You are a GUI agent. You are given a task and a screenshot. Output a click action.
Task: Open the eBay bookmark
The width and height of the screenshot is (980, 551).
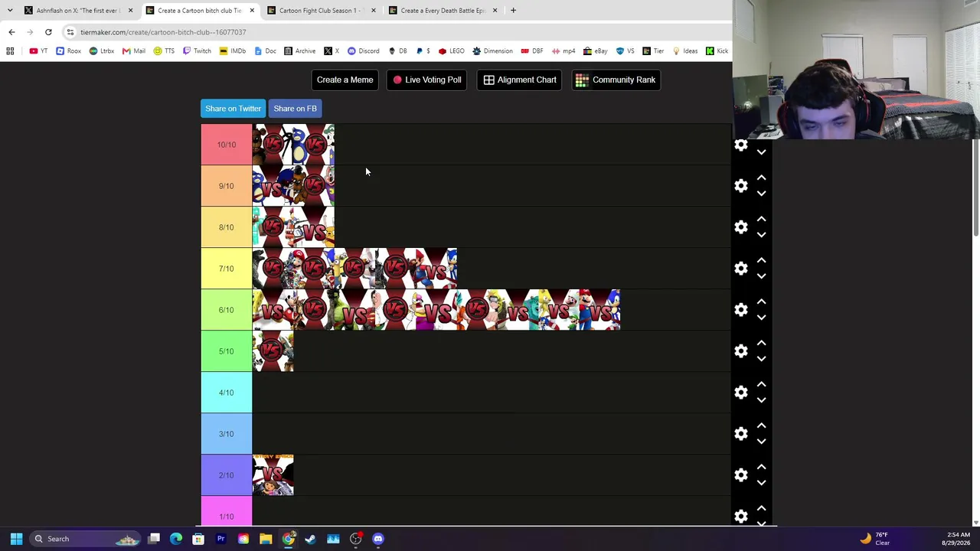[595, 51]
